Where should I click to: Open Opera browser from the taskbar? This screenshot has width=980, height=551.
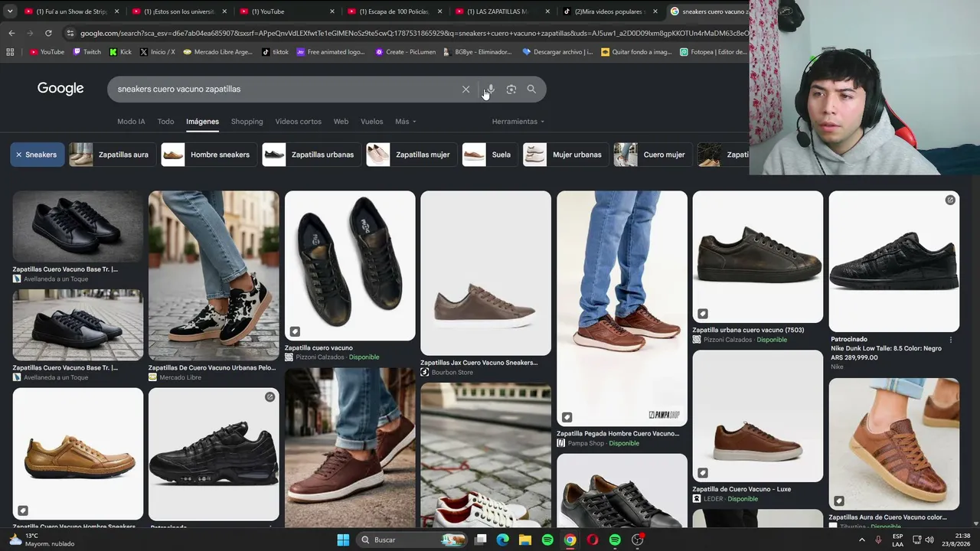[593, 540]
